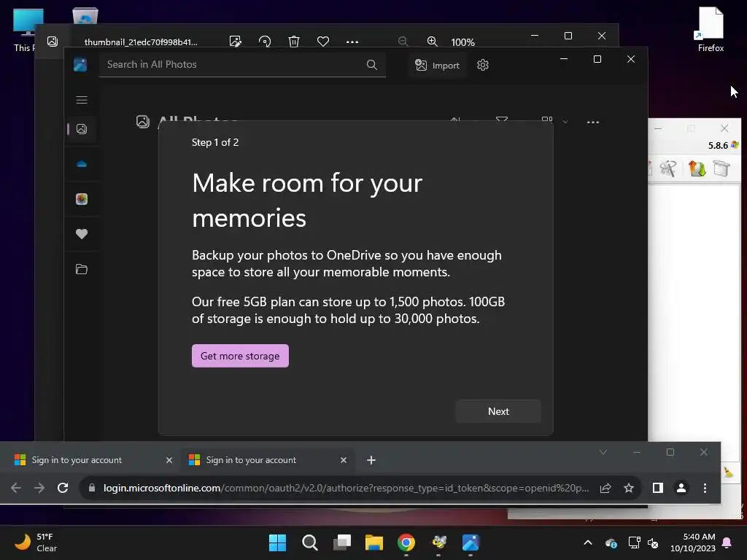Favorite the image with heart icon
The width and height of the screenshot is (747, 560).
tap(323, 42)
